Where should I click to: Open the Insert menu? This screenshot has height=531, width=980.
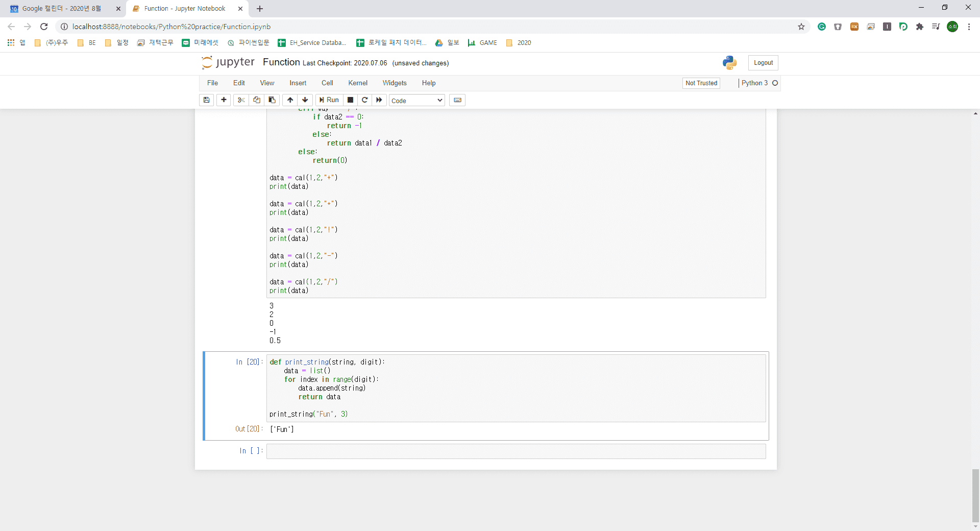click(298, 83)
